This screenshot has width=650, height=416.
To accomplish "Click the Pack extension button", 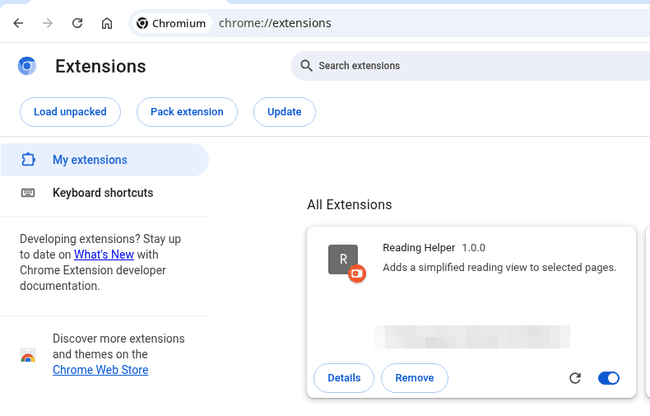I will (x=187, y=112).
